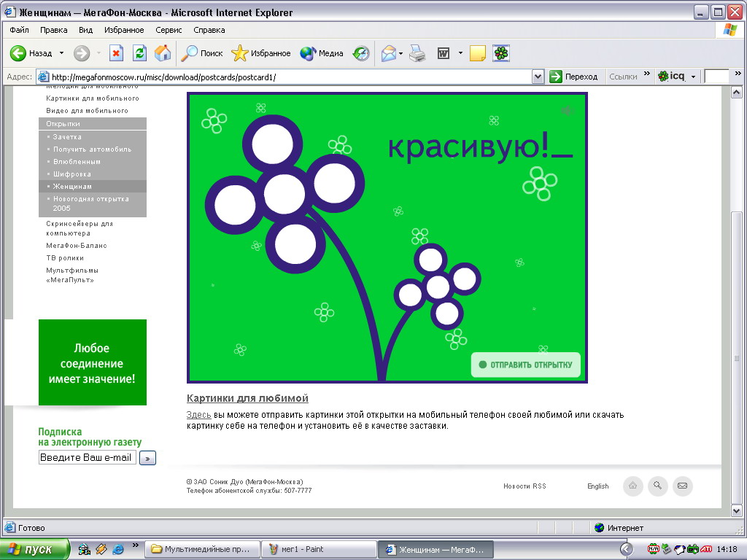Click the page scrollbar up arrow

click(x=737, y=93)
